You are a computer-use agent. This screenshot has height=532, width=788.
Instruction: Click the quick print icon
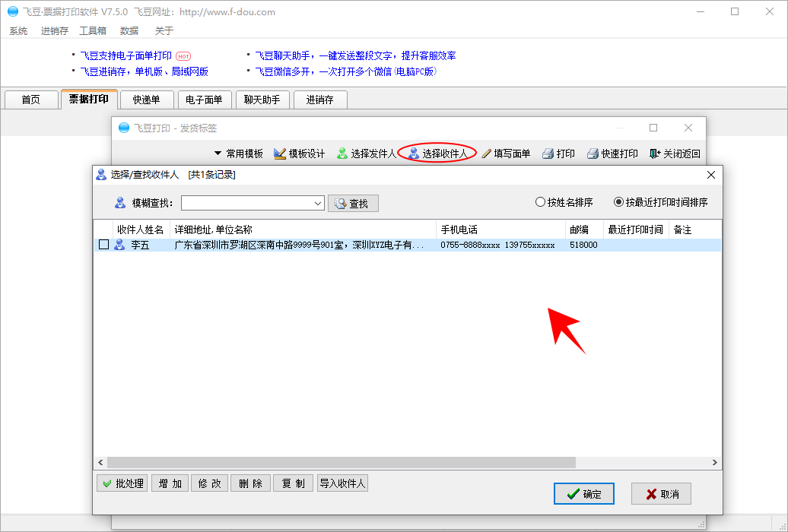[593, 154]
